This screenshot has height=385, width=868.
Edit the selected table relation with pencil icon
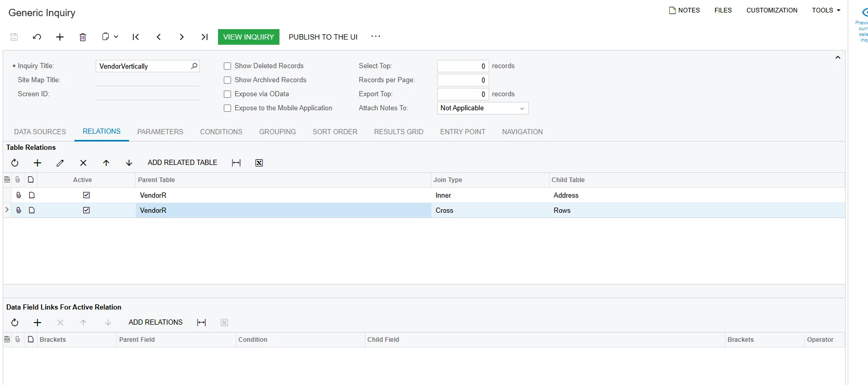(x=60, y=163)
